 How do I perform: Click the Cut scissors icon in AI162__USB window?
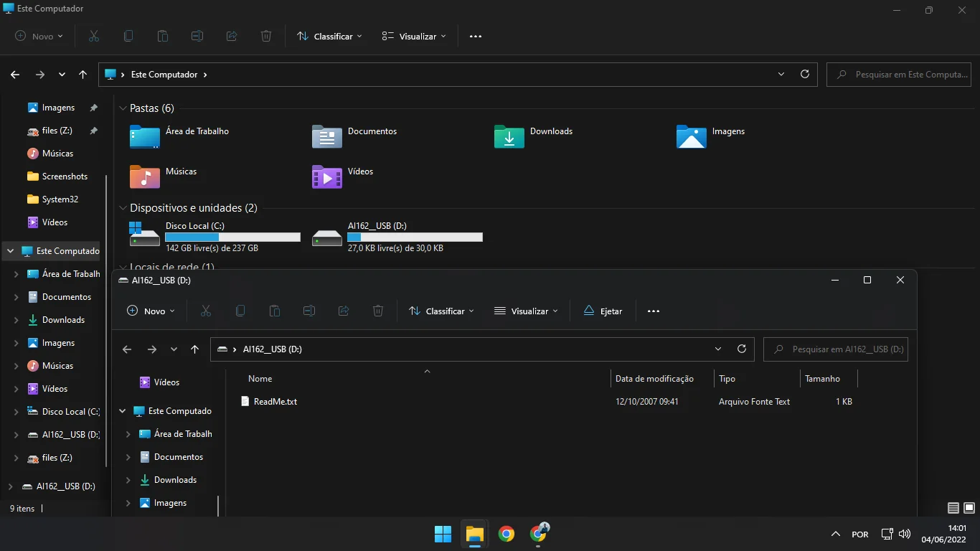206,311
